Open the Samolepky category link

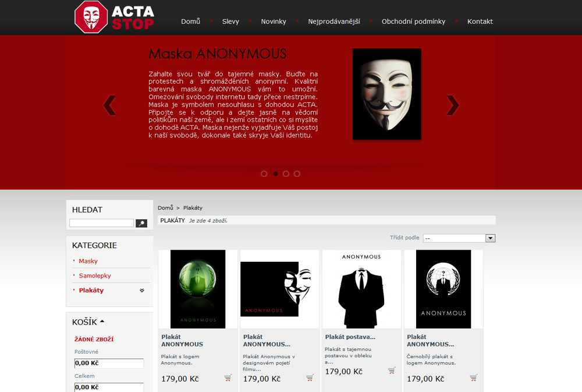pos(95,276)
